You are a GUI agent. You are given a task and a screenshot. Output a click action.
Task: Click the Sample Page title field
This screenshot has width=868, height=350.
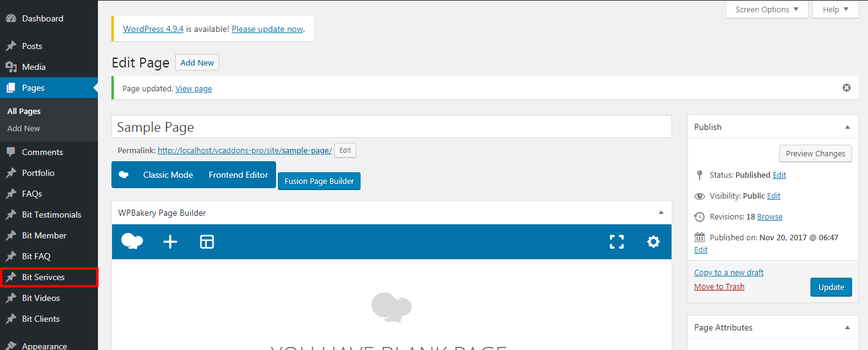point(392,127)
